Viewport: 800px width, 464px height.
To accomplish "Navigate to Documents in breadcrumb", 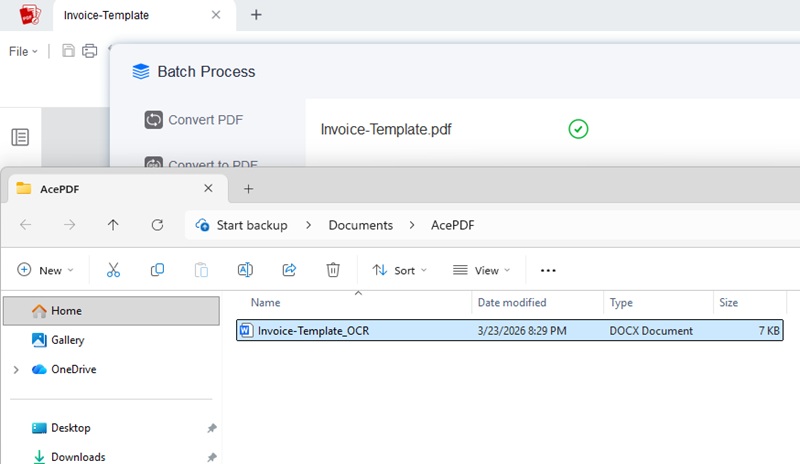I will 361,225.
